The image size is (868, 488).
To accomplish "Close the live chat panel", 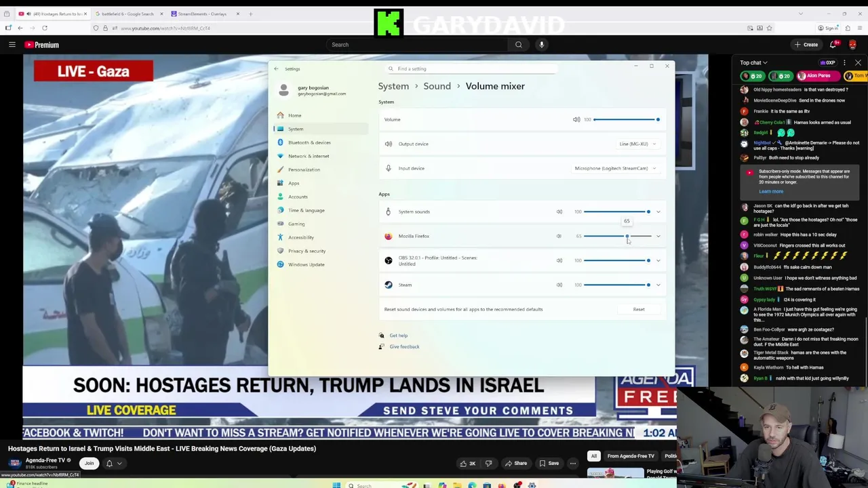I will 858,62.
